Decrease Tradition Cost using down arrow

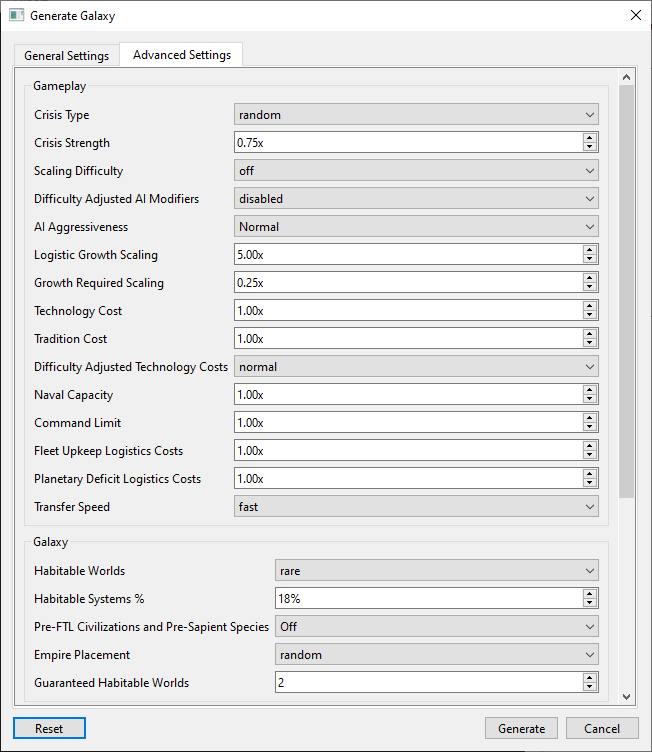590,343
